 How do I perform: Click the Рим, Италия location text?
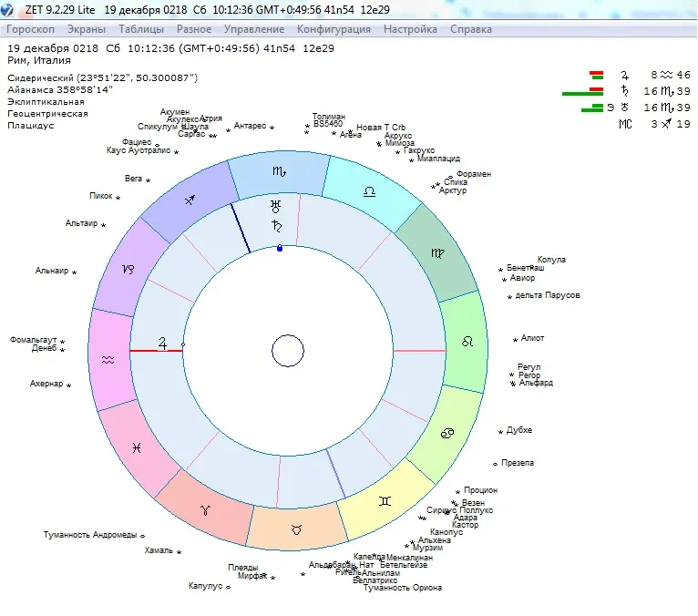pyautogui.click(x=39, y=60)
